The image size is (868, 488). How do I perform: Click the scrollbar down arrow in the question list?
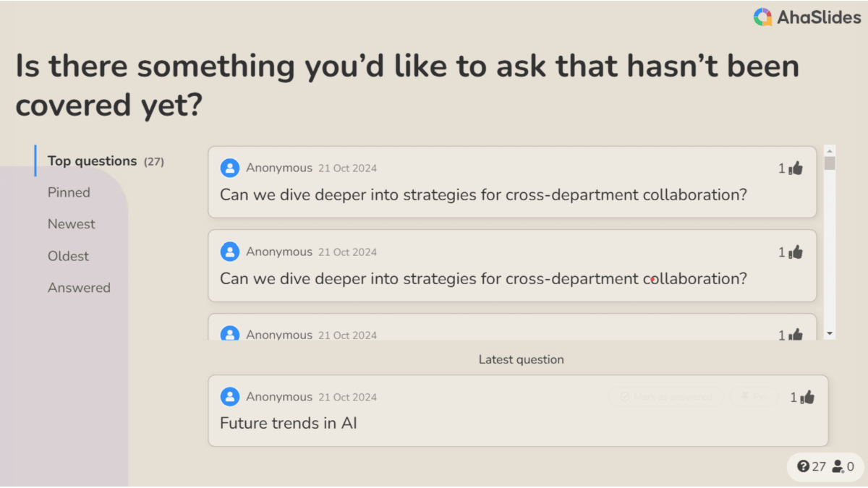point(830,334)
